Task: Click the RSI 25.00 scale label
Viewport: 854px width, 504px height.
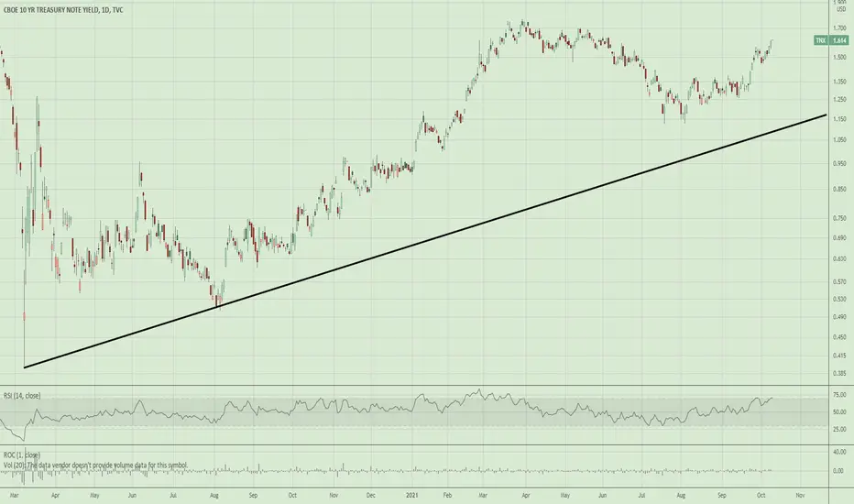Action: click(839, 430)
